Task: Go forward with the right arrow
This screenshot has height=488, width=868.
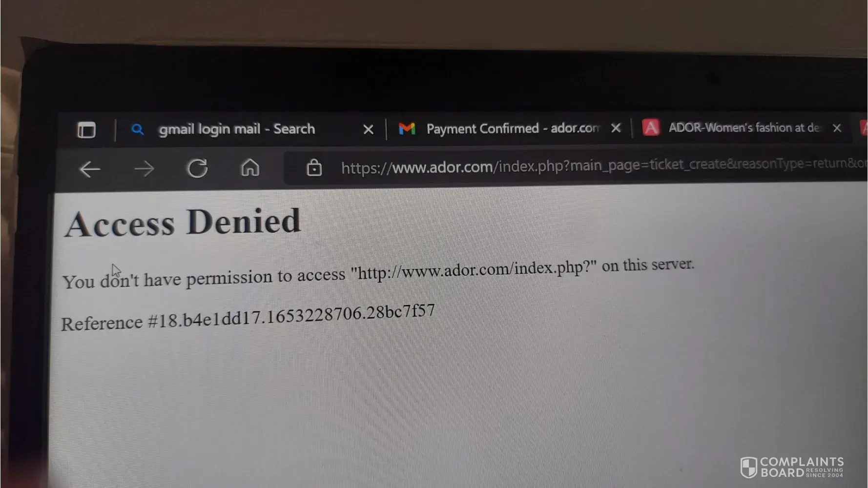Action: point(144,169)
